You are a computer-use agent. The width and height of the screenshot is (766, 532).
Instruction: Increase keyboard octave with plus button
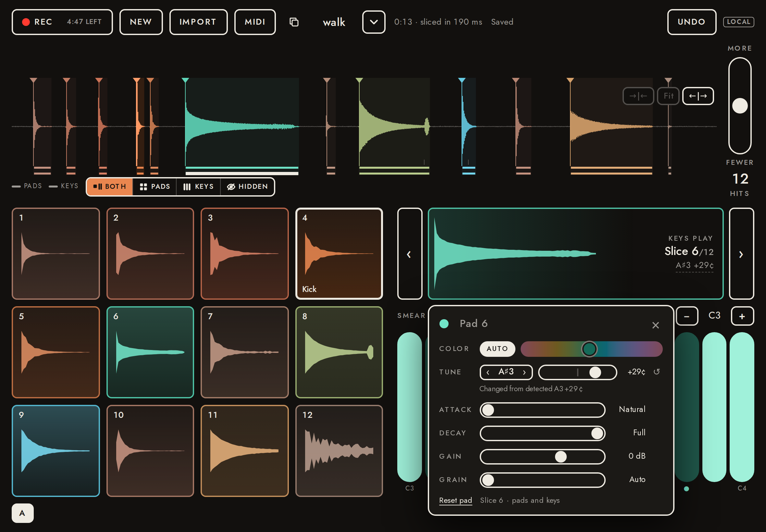point(742,316)
